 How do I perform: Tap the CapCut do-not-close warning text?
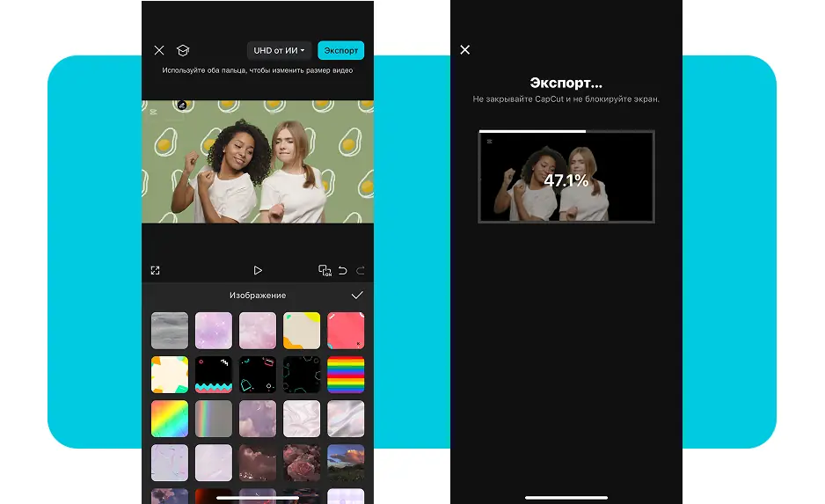tap(566, 99)
